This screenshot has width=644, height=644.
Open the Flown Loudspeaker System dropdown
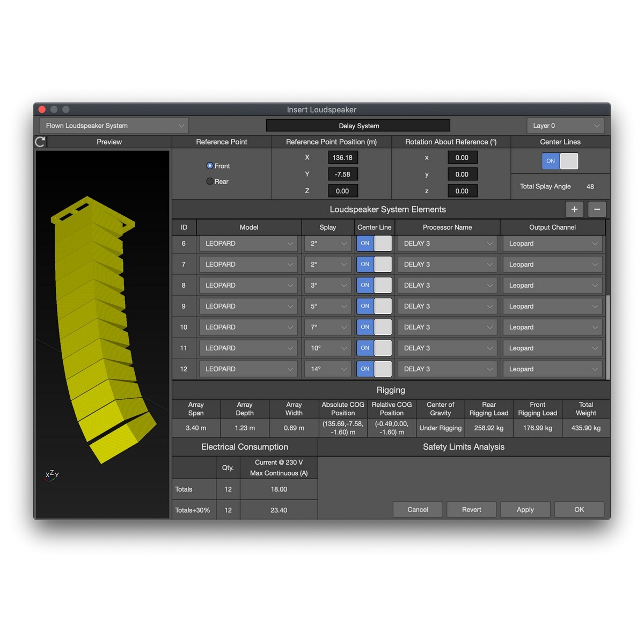114,126
